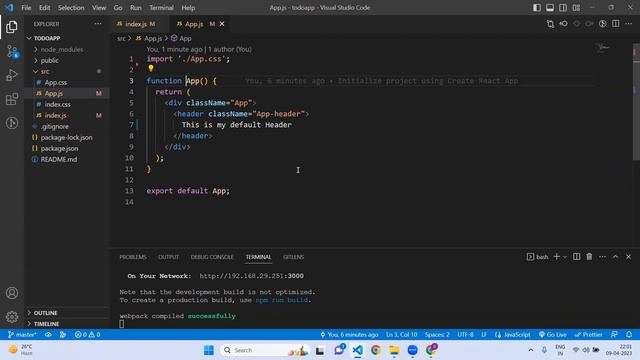Open App.css in the explorer
The image size is (640, 360).
67,82
